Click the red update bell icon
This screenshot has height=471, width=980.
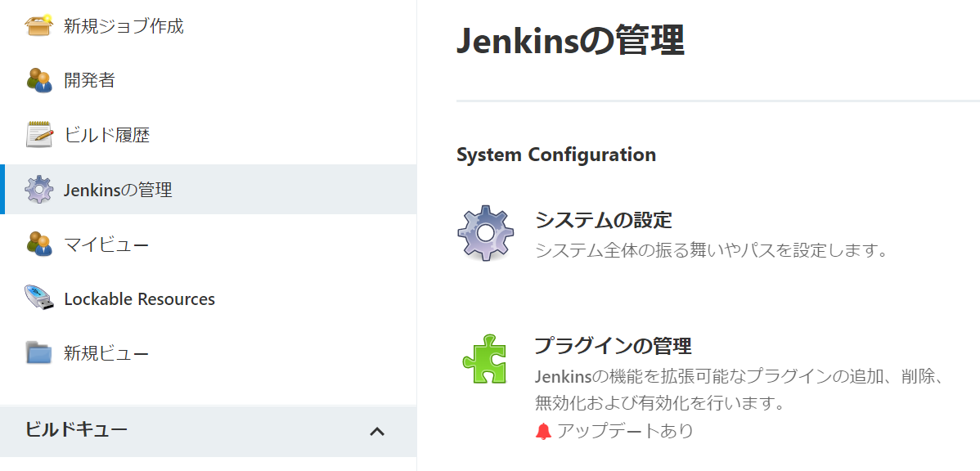pos(544,431)
